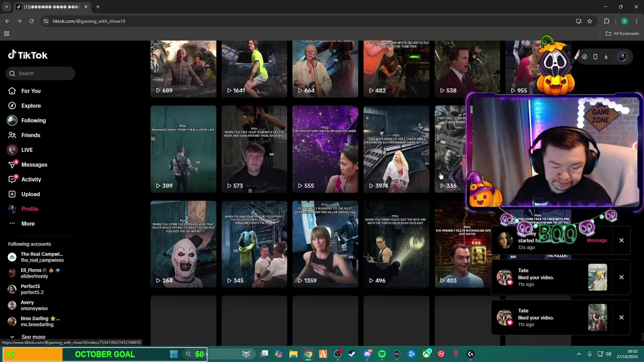The width and height of the screenshot is (644, 362).
Task: Open the video with 573 views
Action: point(254,149)
